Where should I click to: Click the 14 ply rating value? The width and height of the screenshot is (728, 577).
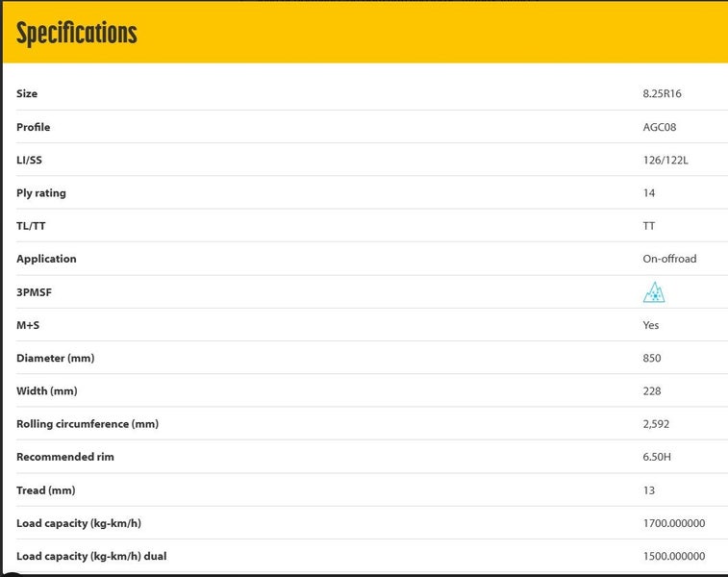point(649,193)
